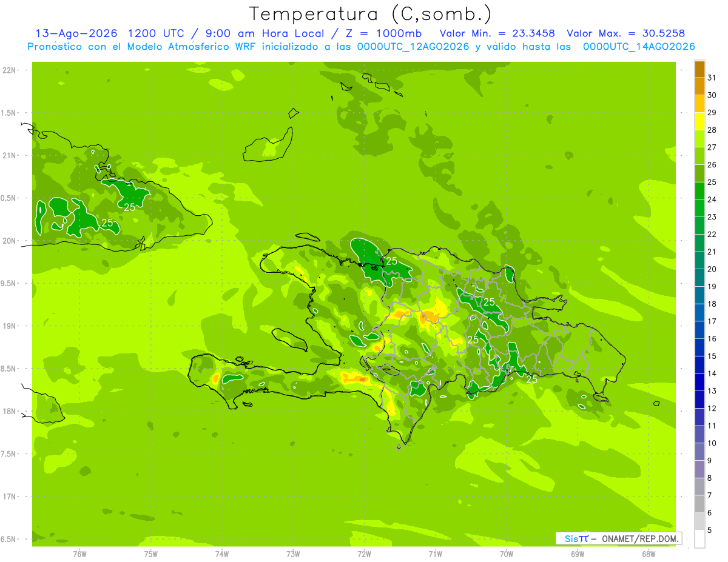The image size is (728, 562).
Task: Click the '20N' latitude axis label
Action: click(9, 241)
